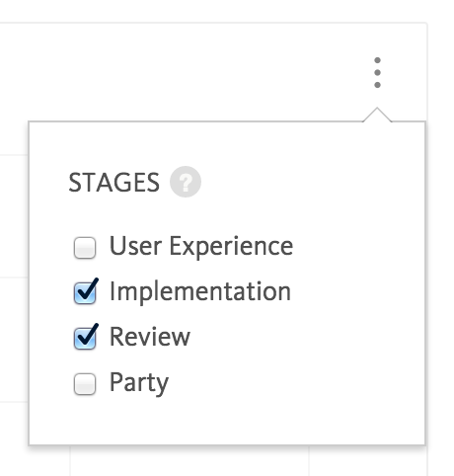Screen dimensions: 454x476
Task: Uncheck the Implementation checkbox
Action: click(x=85, y=292)
